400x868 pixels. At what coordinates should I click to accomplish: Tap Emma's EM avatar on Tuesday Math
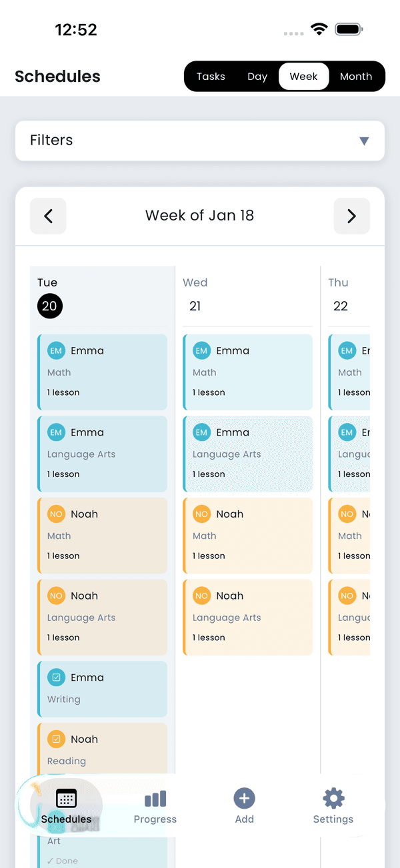tap(56, 350)
